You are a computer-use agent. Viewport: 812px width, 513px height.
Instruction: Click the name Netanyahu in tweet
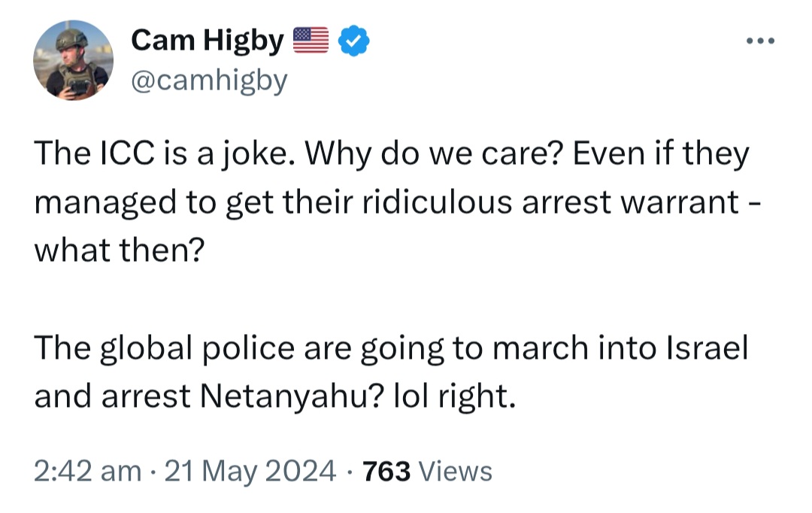292,396
